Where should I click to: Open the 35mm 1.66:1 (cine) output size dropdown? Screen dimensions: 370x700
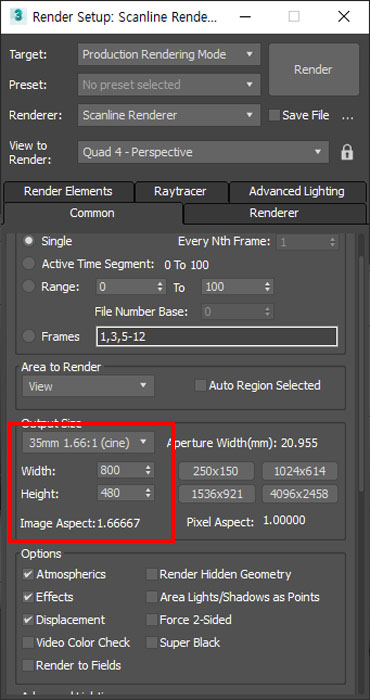pos(88,442)
